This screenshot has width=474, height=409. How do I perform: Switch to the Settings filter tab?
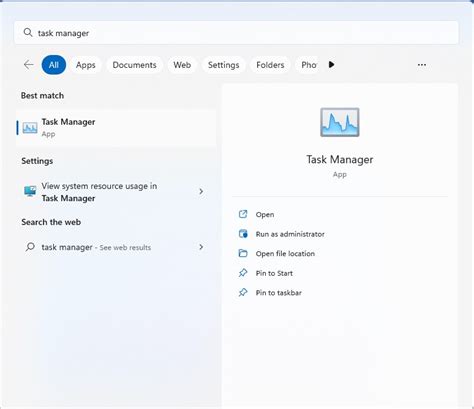223,65
